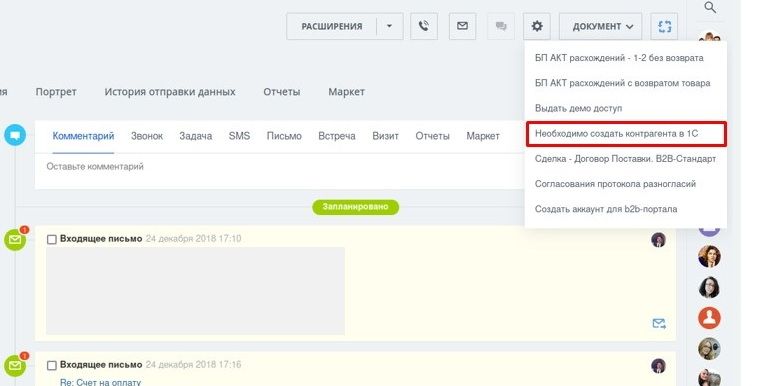Toggle the Документ dropdown menu
The width and height of the screenshot is (772, 386).
tap(601, 26)
